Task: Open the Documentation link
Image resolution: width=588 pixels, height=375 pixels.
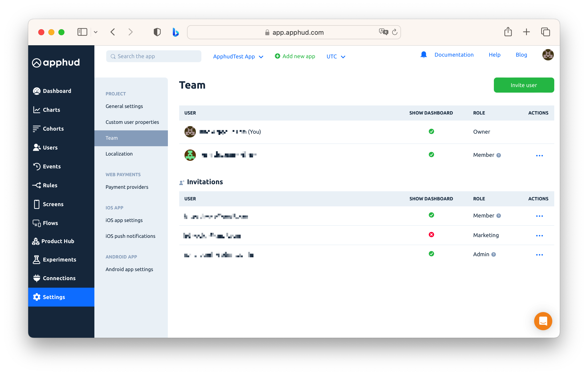Action: pos(454,55)
